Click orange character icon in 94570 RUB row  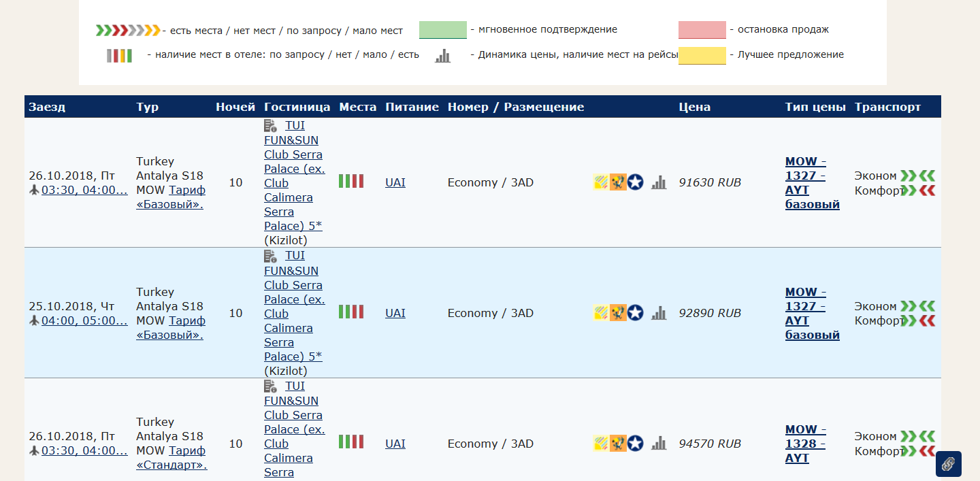[x=618, y=443]
